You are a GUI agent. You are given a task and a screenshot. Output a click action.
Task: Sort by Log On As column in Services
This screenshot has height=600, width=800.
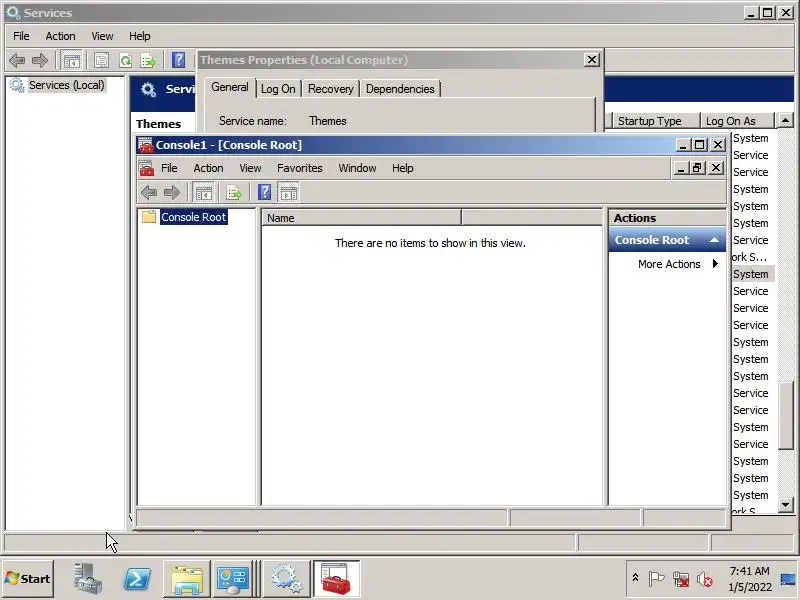(737, 121)
